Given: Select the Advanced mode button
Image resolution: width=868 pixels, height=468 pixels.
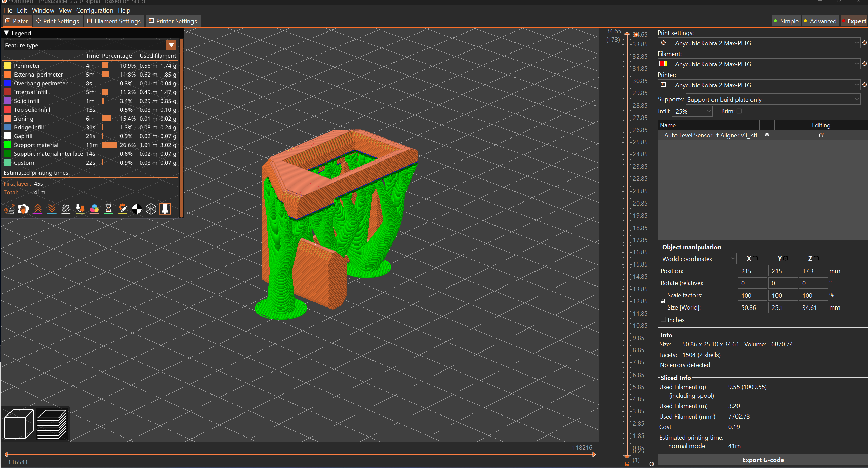Looking at the screenshot, I should [x=820, y=21].
